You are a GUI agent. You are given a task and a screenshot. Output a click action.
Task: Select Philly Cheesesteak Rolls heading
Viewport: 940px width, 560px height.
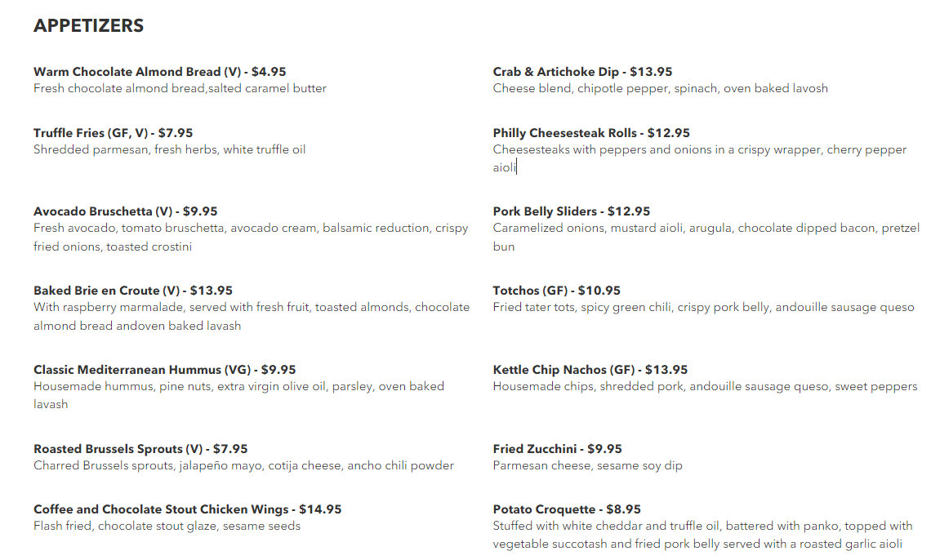point(591,133)
